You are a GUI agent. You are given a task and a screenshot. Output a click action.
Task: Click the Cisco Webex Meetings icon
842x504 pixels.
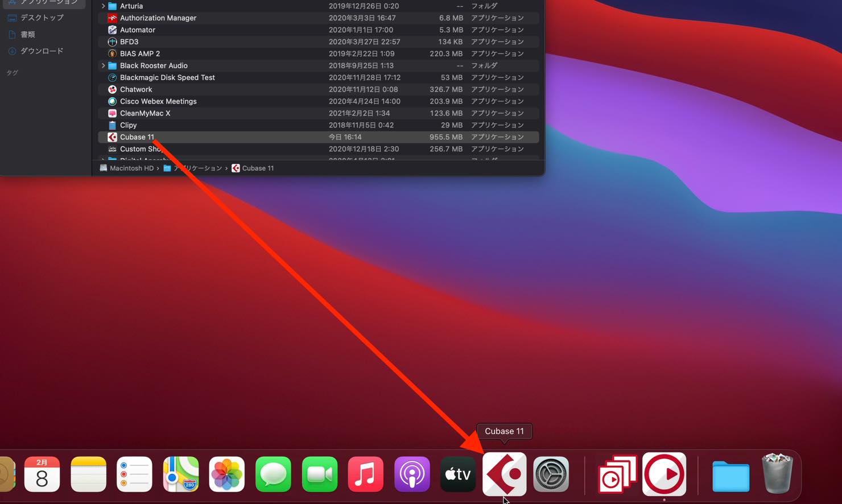point(112,101)
